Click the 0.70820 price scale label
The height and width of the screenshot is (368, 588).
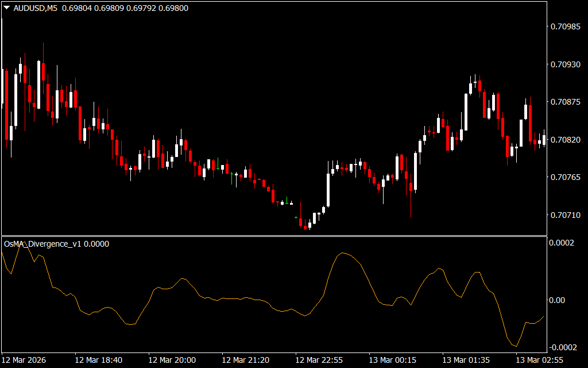[x=566, y=140]
